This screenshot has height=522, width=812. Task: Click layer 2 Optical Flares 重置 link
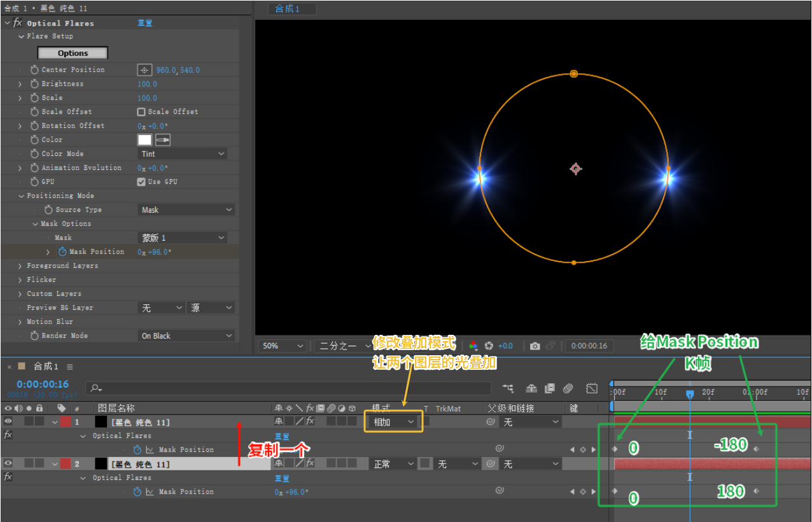[x=282, y=478]
